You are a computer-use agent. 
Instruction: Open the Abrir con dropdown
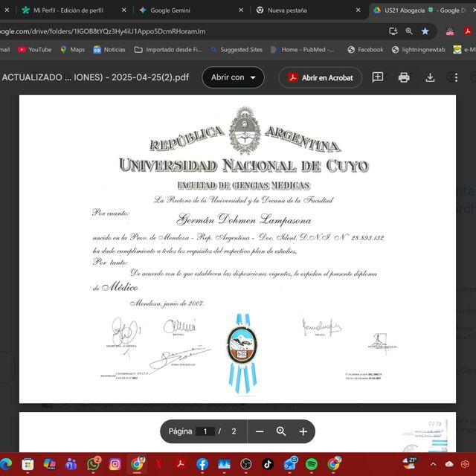coord(233,77)
